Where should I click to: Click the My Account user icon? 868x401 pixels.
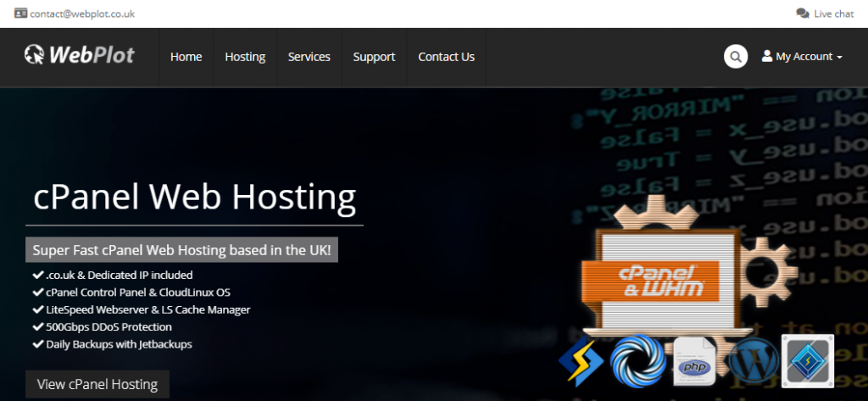(x=766, y=56)
